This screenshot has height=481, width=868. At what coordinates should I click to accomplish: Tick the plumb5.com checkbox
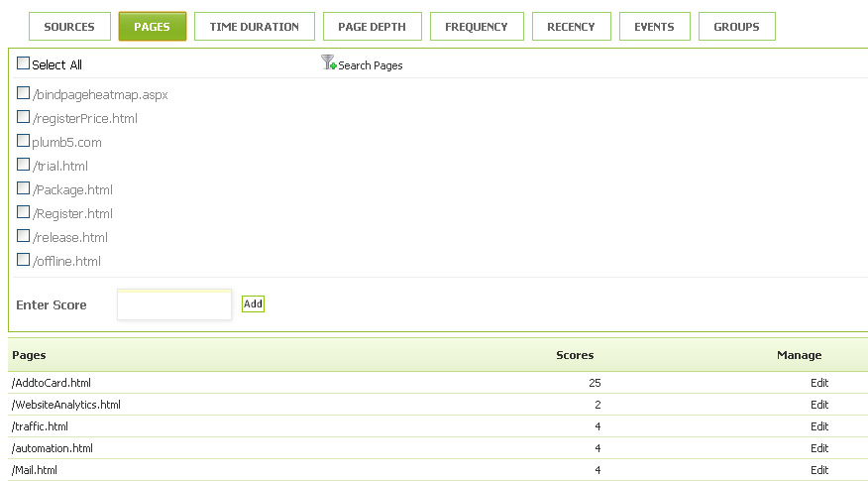[x=23, y=141]
